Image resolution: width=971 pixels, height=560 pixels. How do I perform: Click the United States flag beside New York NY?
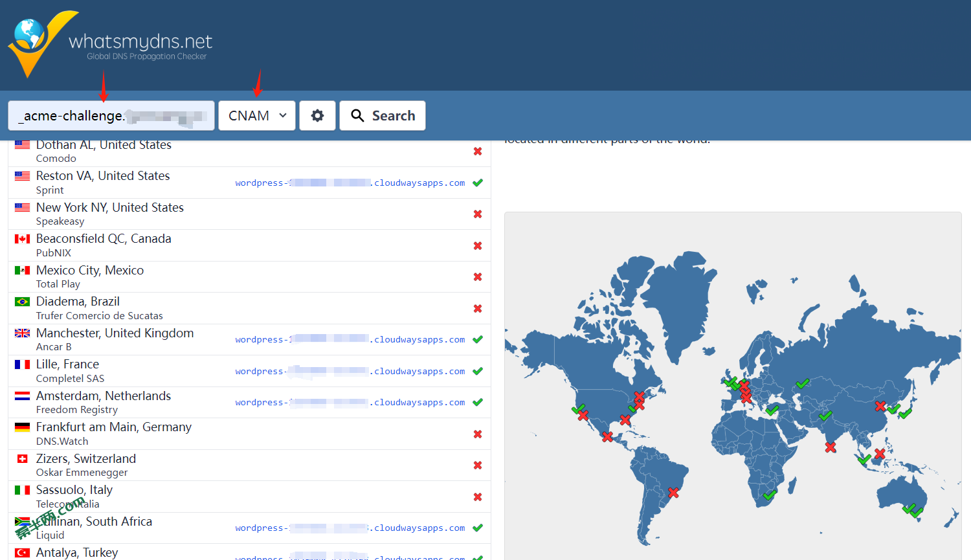pos(22,207)
